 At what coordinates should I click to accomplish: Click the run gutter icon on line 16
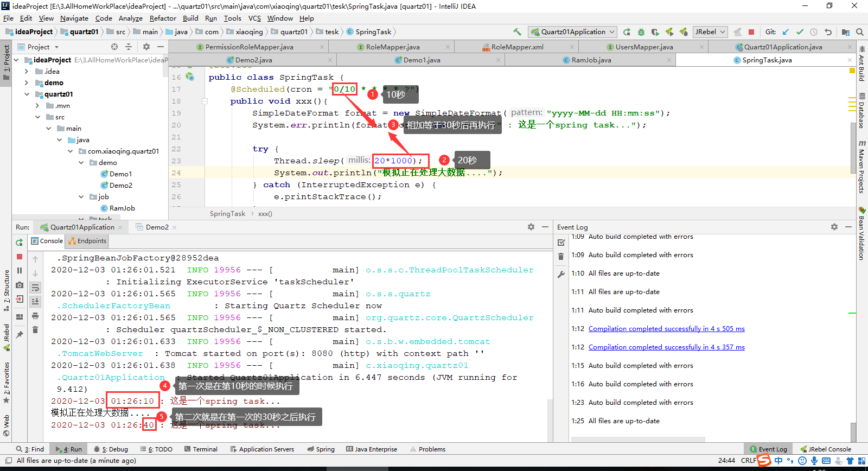click(x=190, y=77)
